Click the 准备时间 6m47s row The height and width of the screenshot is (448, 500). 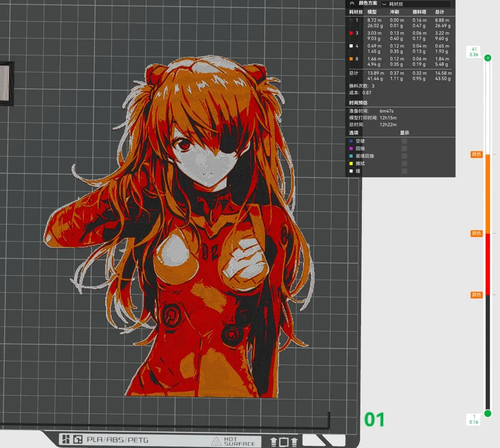(x=371, y=111)
